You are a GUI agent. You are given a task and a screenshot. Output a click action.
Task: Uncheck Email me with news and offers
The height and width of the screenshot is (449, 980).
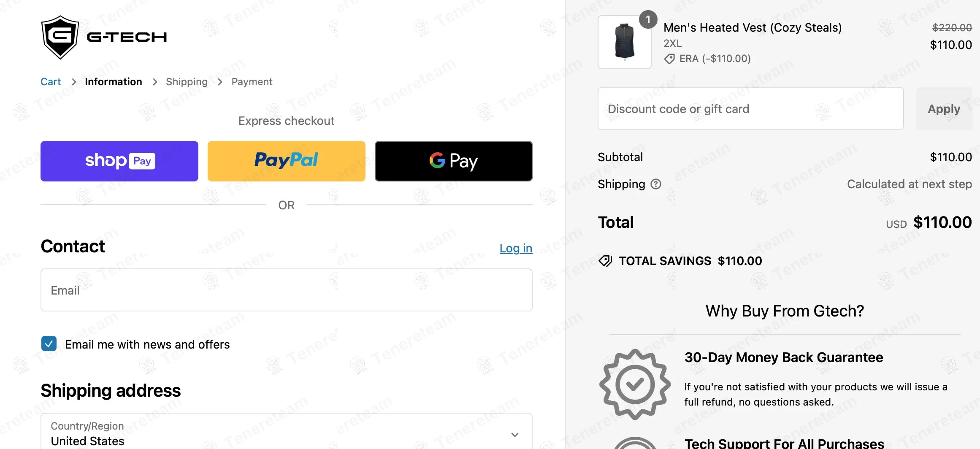coord(49,344)
